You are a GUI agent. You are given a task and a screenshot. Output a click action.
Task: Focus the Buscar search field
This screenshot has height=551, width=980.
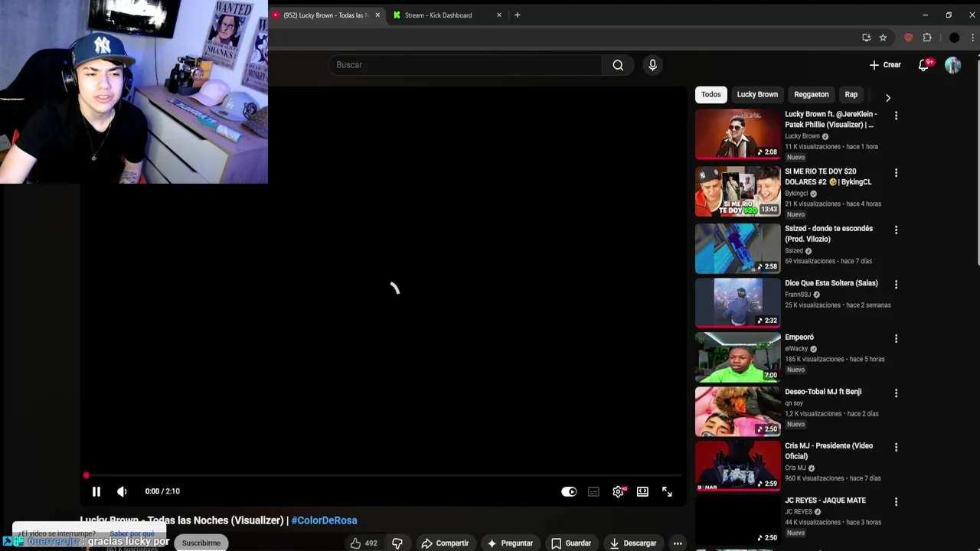coord(465,65)
